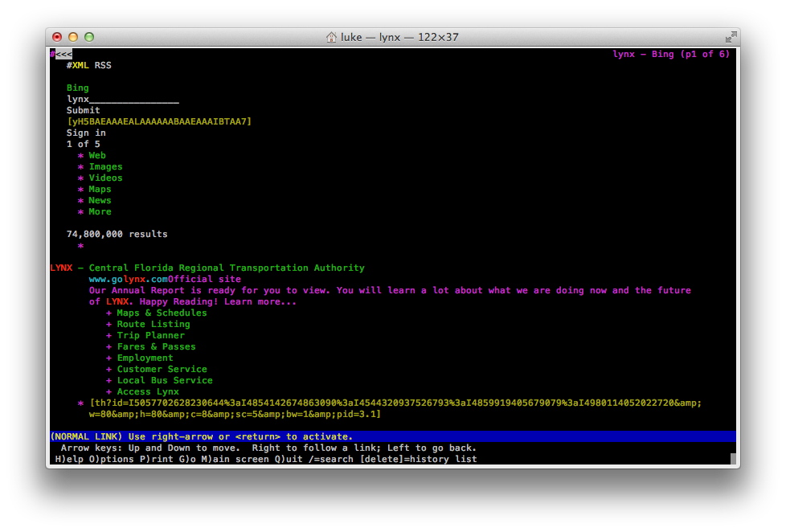Open the News search category
The height and width of the screenshot is (532, 786).
[100, 201]
